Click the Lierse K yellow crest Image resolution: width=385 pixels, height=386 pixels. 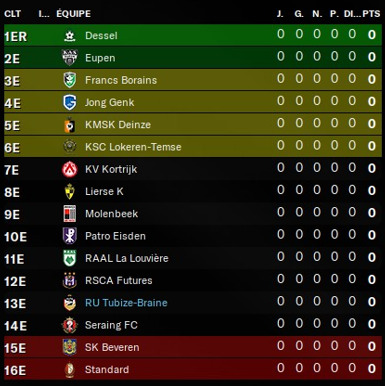click(70, 192)
